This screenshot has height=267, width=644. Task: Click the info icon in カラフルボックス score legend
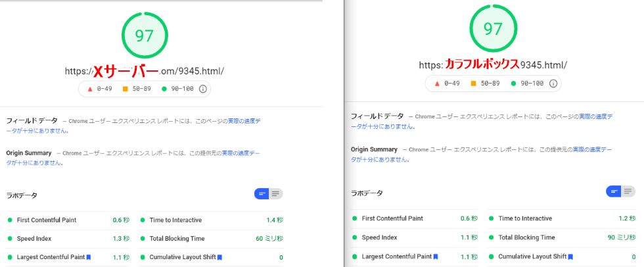click(553, 84)
